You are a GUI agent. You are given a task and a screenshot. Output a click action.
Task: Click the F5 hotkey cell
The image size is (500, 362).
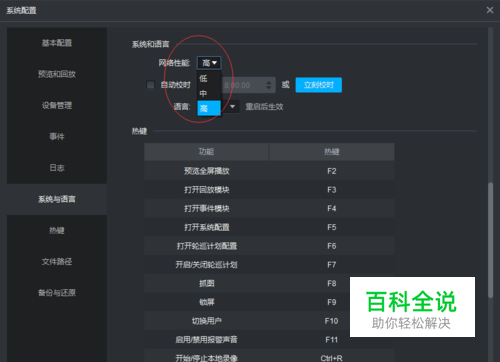tap(332, 227)
